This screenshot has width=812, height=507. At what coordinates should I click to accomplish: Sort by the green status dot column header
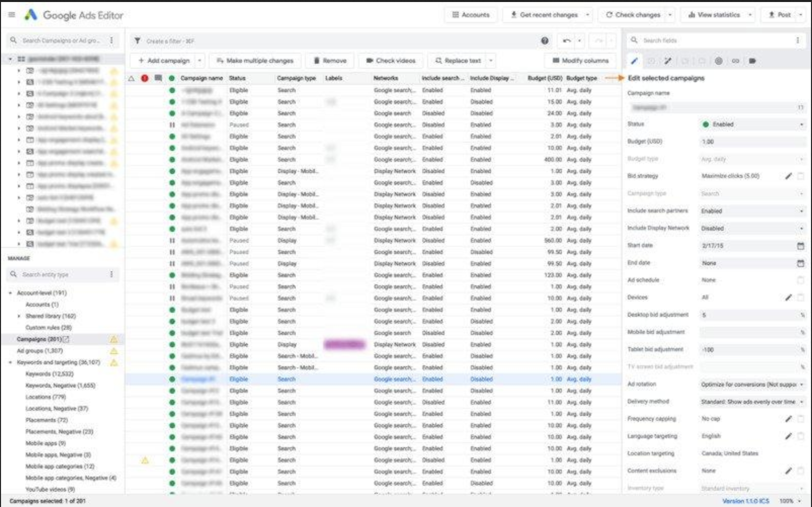(172, 78)
